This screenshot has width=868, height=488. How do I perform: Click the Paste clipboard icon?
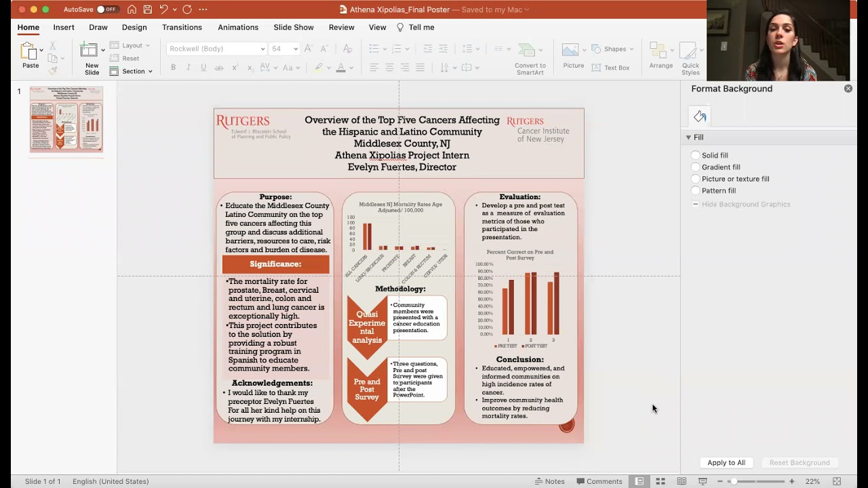coord(28,51)
